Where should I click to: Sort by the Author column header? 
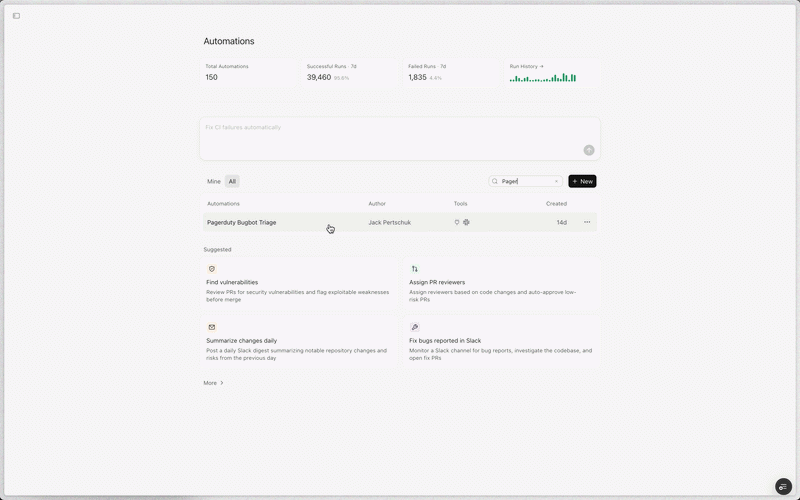tap(377, 204)
